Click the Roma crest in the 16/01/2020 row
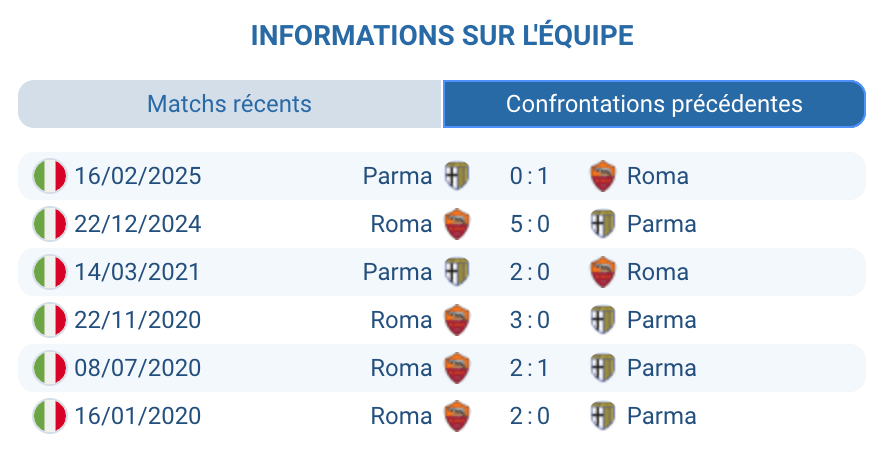Viewport: 884px width, 456px height. click(x=457, y=416)
